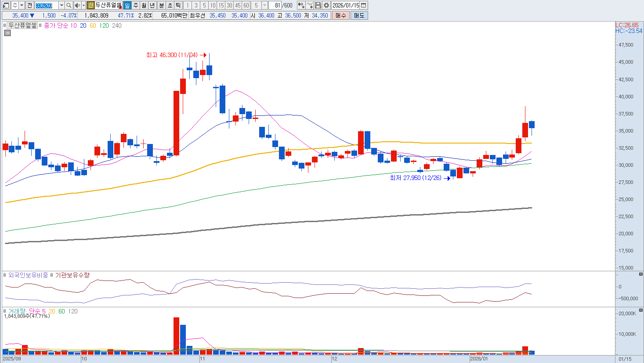Switch chart to 주 (weekly) period
The height and width of the screenshot is (363, 644).
tap(135, 5)
